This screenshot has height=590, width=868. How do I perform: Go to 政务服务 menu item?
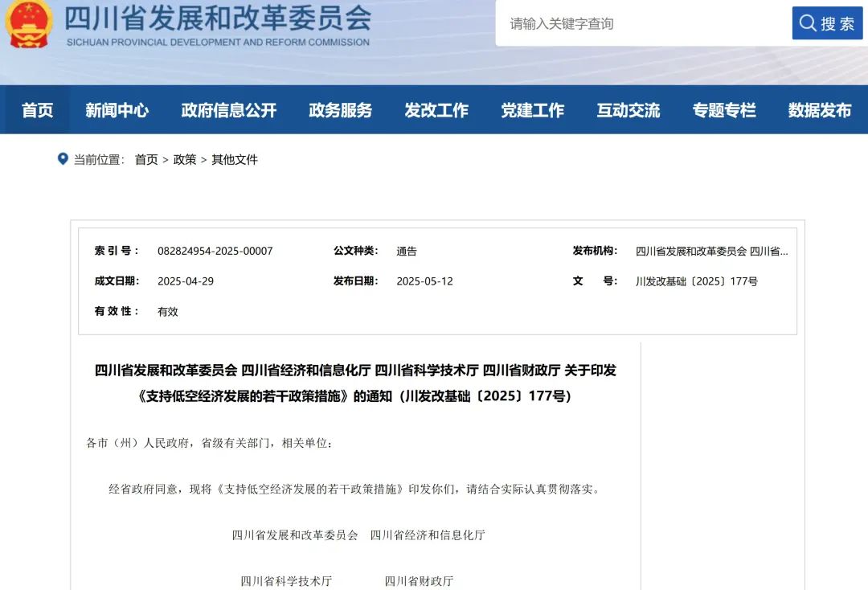pyautogui.click(x=341, y=110)
